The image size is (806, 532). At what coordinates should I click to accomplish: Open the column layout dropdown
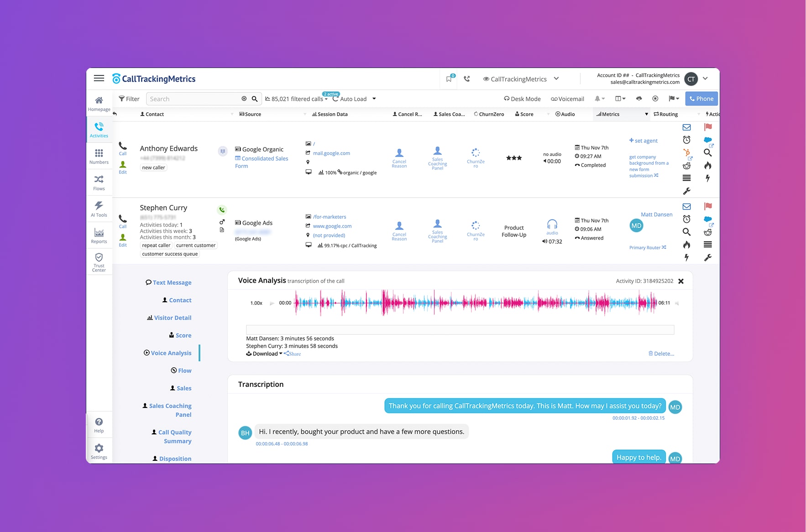620,99
